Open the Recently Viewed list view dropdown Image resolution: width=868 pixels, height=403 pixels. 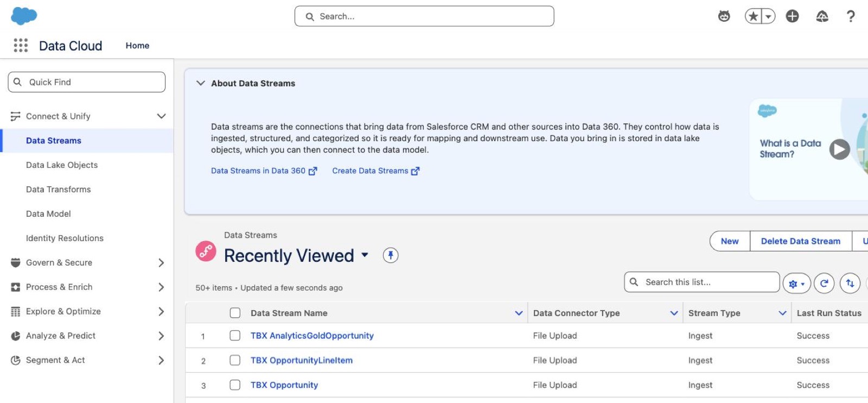click(365, 255)
